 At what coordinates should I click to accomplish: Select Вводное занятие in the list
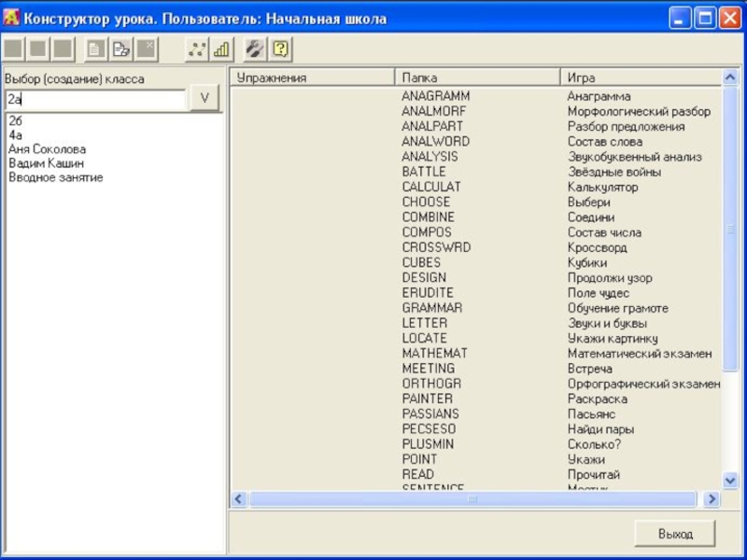point(55,177)
